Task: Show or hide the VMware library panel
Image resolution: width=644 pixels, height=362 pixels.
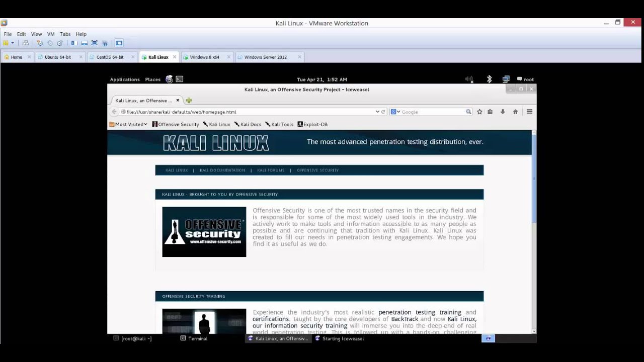Action: [74, 43]
